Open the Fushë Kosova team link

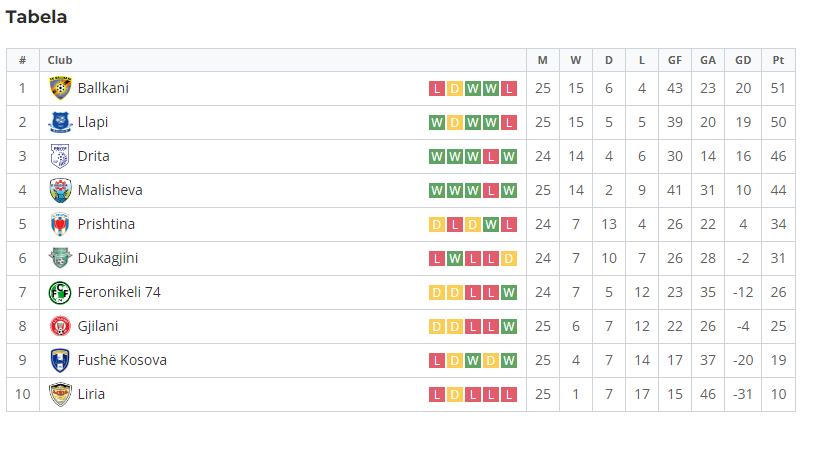click(122, 361)
